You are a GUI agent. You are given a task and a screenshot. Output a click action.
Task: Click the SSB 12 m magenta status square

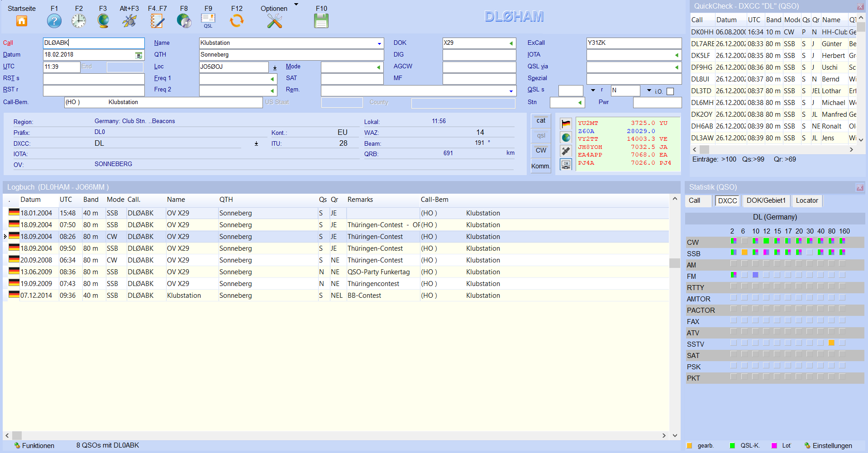pyautogui.click(x=766, y=252)
